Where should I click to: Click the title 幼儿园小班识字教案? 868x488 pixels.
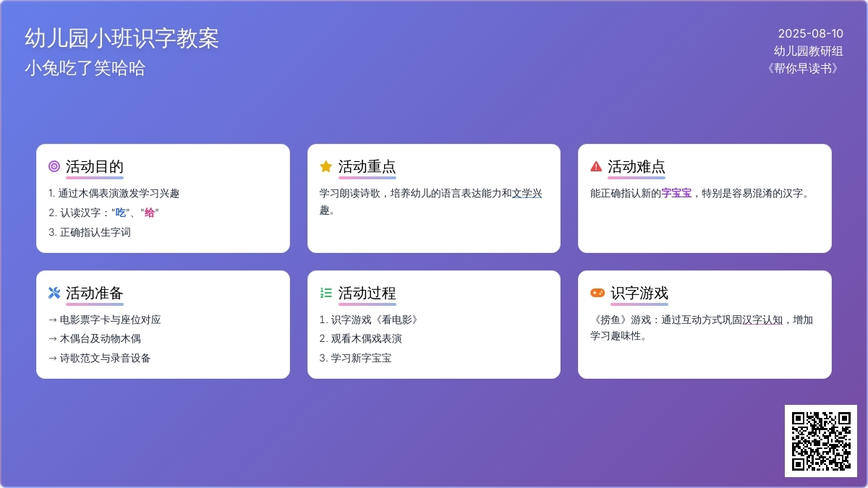[122, 38]
